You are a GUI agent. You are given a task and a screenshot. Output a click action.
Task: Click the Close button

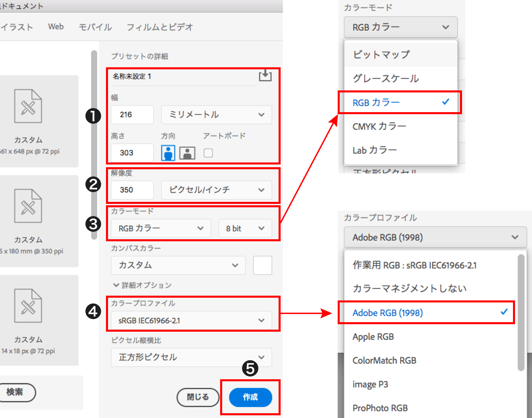[198, 397]
